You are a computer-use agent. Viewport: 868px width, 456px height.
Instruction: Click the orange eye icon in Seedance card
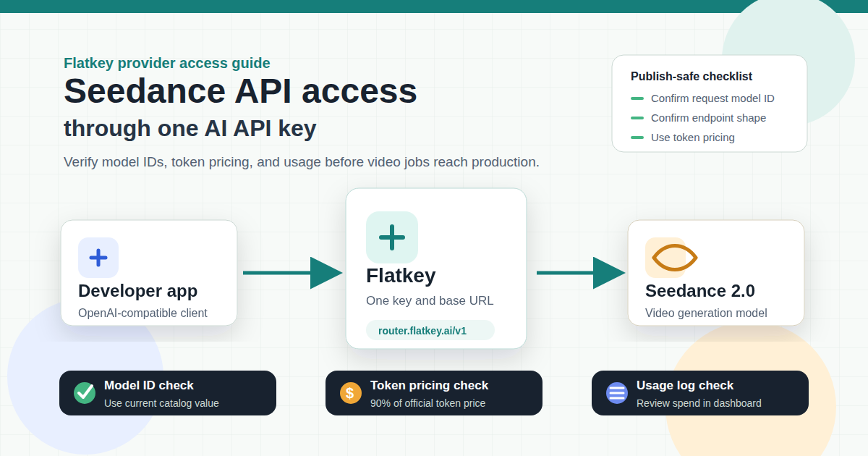click(674, 258)
